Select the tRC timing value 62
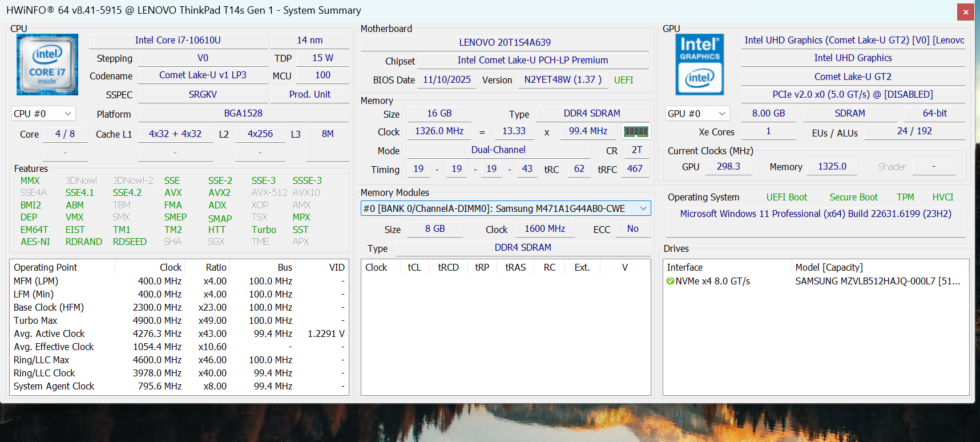Viewport: 980px width, 442px height. (x=579, y=168)
